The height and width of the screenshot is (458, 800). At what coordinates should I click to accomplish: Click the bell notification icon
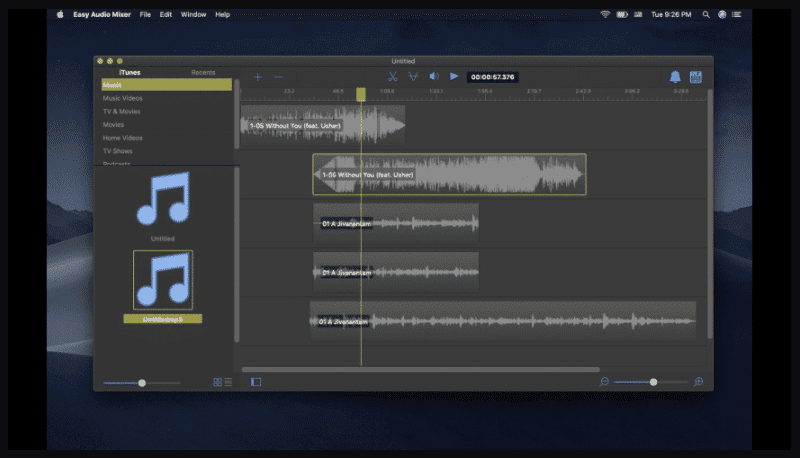click(x=674, y=77)
